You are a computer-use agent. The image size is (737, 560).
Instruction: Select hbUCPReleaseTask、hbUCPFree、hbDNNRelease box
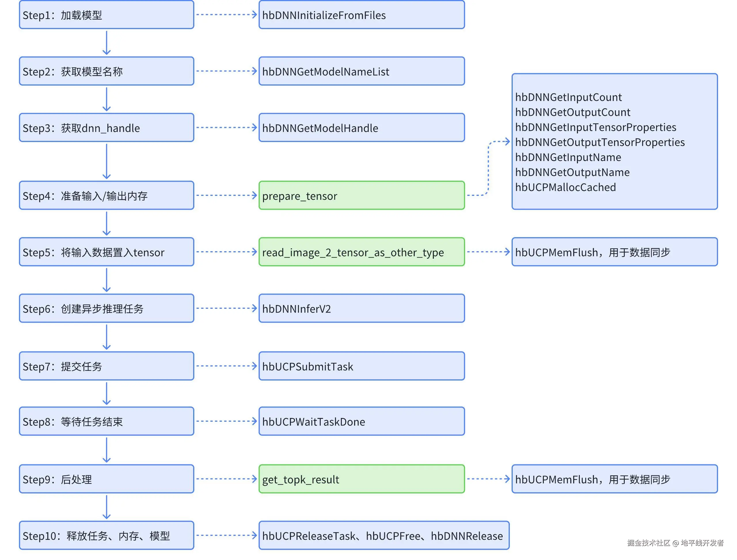click(x=384, y=535)
